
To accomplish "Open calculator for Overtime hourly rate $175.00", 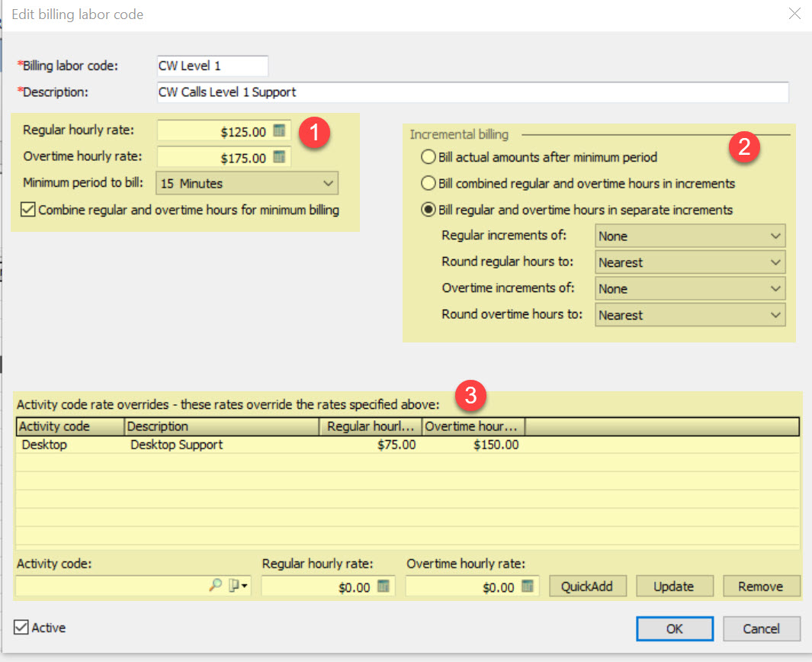I will tap(279, 157).
